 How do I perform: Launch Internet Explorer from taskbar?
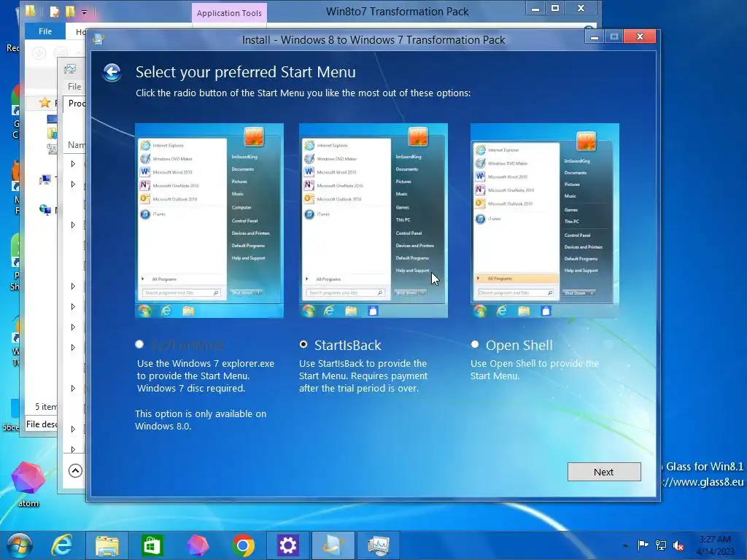click(62, 545)
